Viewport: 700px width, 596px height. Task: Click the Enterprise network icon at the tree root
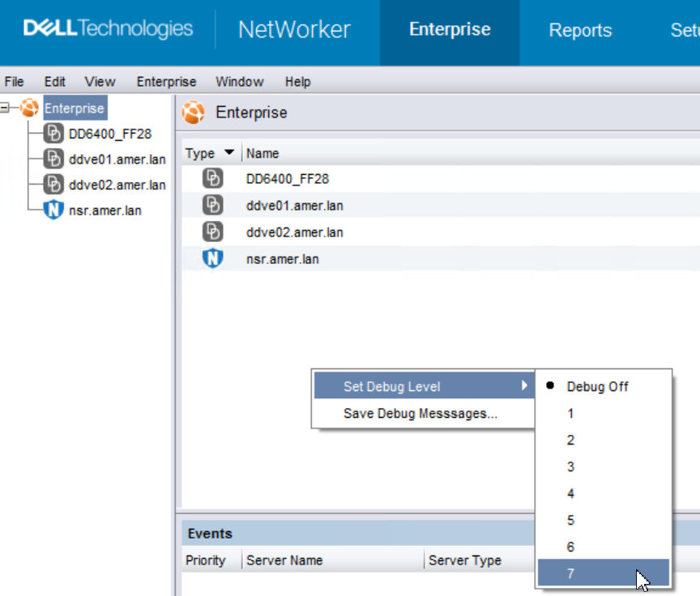(x=29, y=107)
